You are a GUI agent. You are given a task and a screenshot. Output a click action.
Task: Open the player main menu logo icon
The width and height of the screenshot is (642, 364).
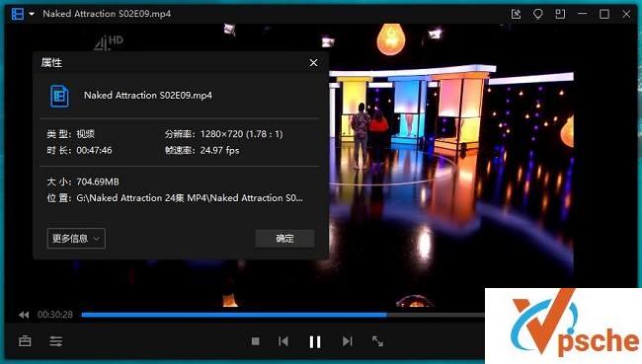pyautogui.click(x=18, y=14)
